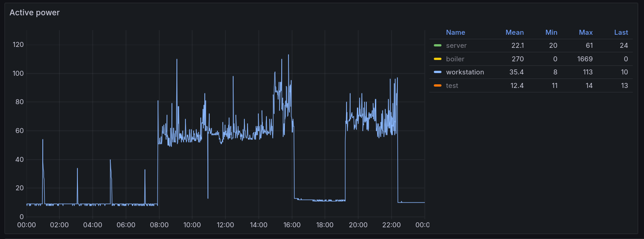Click the 120 y-axis label

[18, 45]
